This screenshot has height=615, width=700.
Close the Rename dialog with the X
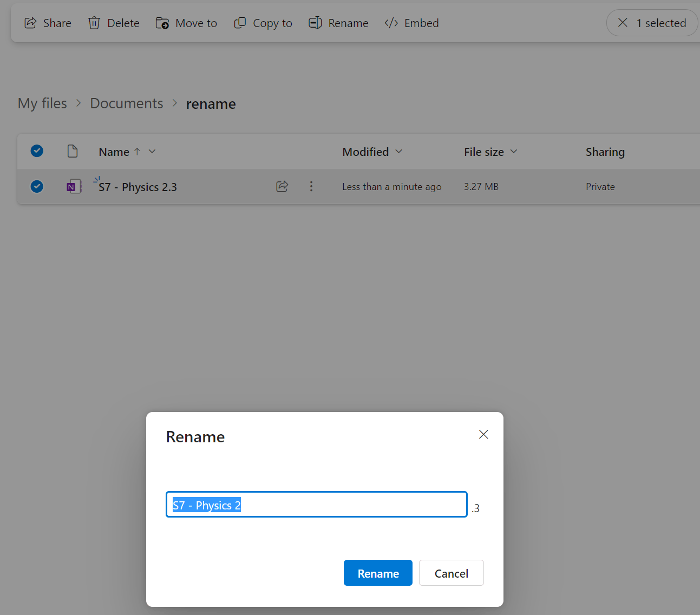483,434
